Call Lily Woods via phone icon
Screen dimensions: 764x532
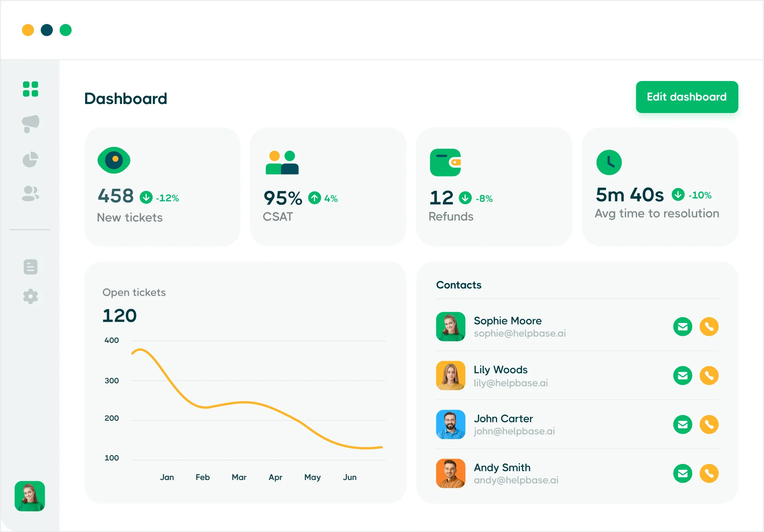click(709, 376)
